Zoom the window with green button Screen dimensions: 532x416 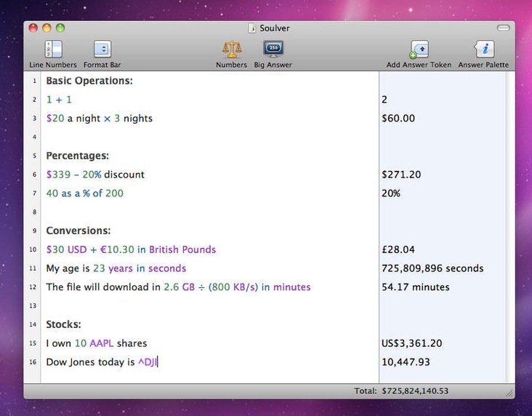tap(60, 28)
